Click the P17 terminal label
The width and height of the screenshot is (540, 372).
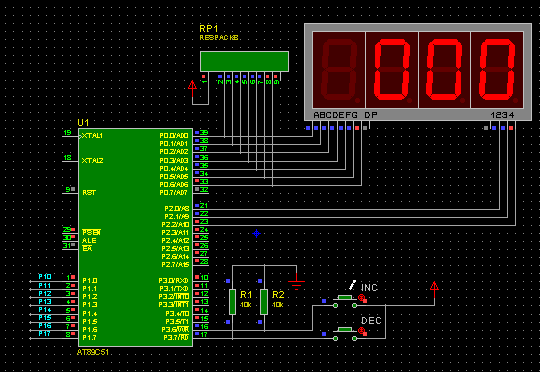click(x=45, y=333)
